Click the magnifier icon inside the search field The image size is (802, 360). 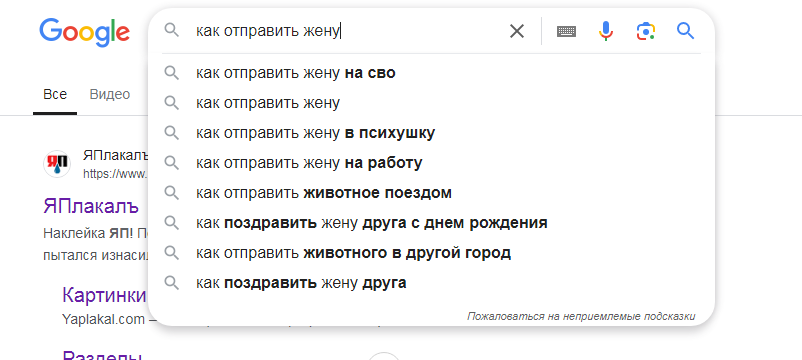tap(171, 31)
